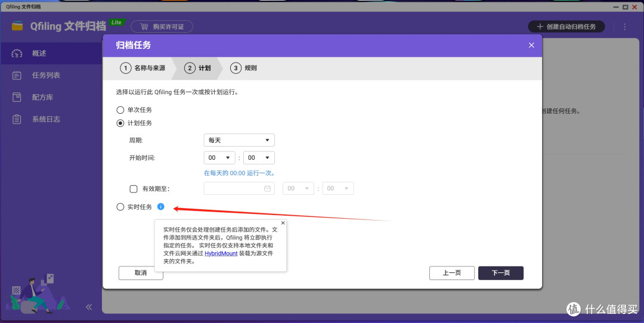The width and height of the screenshot is (644, 323).
Task: Click the shopping cart icon in 购买许可证
Action: (x=144, y=27)
